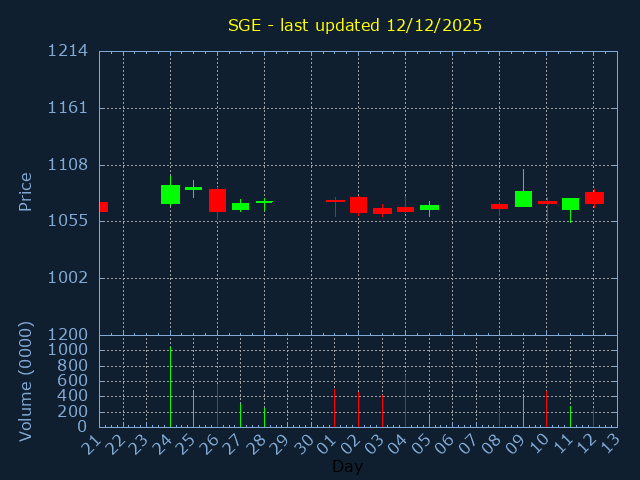Click the Price axis title

point(26,192)
